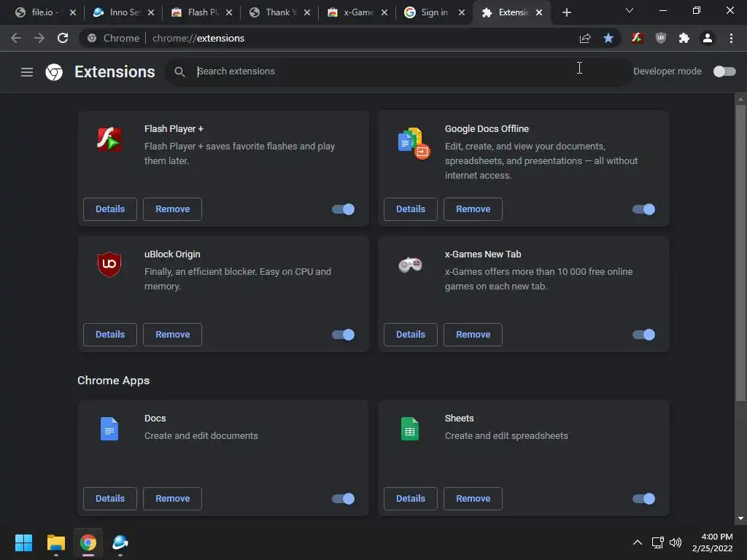The width and height of the screenshot is (747, 560).
Task: Go forward with the browser forward arrow
Action: pyautogui.click(x=39, y=38)
